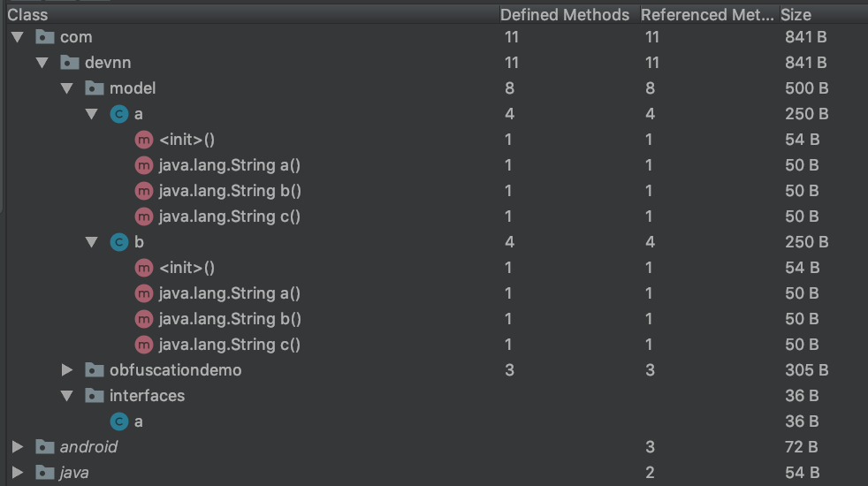Click the class icon of a under interfaces

(x=118, y=421)
